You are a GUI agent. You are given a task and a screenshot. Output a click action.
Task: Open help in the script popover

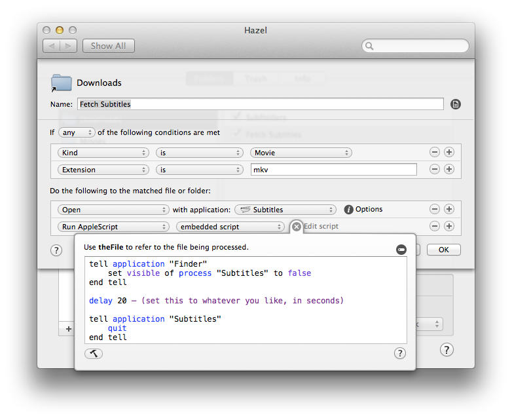point(399,353)
